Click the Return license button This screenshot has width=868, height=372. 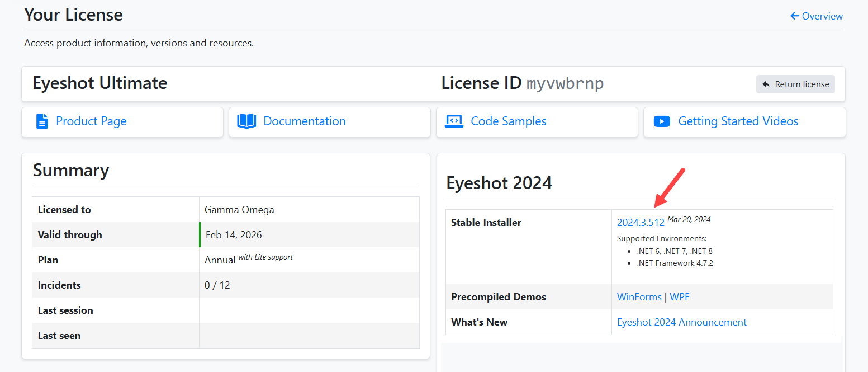(795, 84)
